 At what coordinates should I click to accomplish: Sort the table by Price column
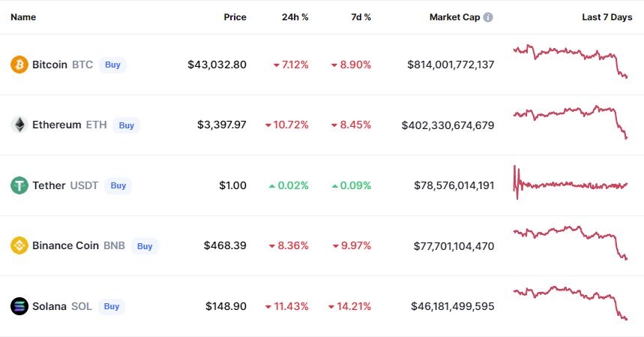(x=235, y=17)
